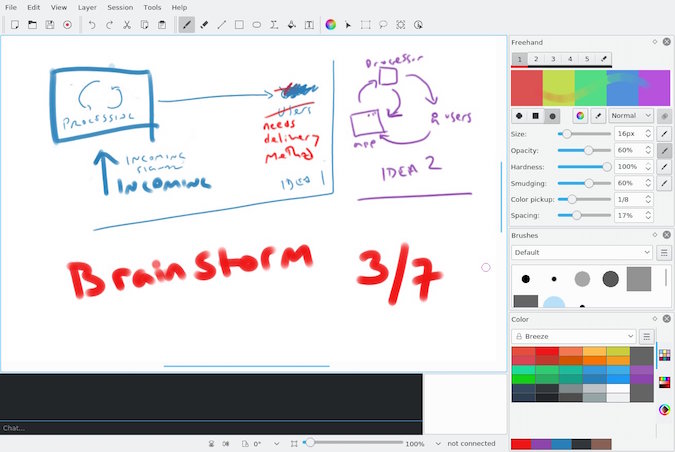This screenshot has width=675, height=452.
Task: Choose the Rectangle shape tool
Action: [x=239, y=24]
